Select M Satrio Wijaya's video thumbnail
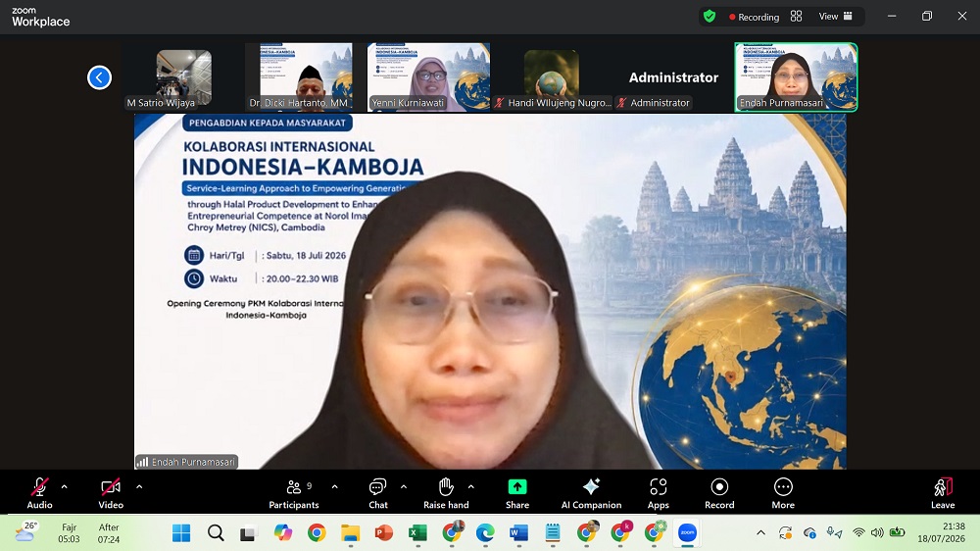 click(184, 77)
